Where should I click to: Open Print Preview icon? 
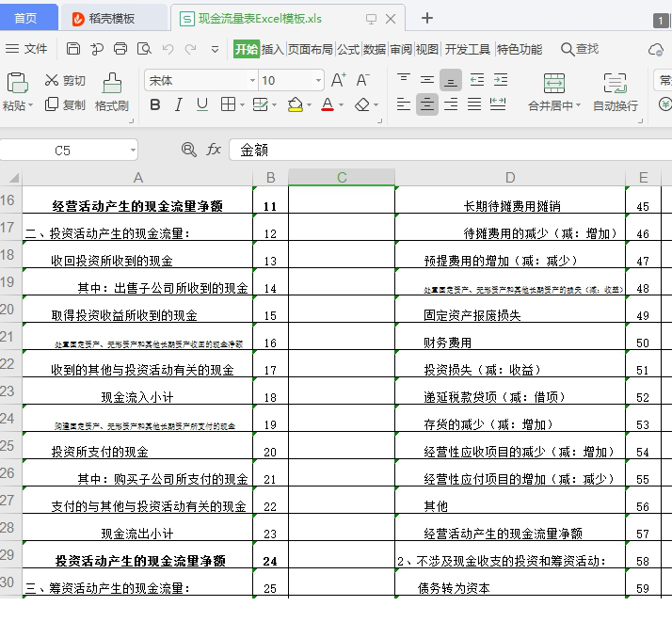point(144,49)
